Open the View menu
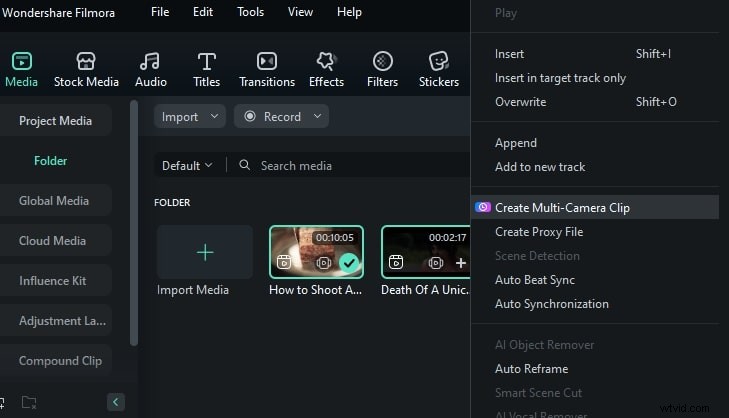Image resolution: width=729 pixels, height=418 pixels. (300, 12)
